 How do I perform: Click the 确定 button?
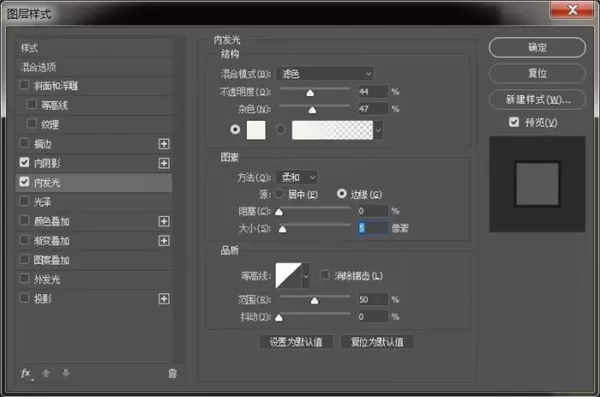(x=537, y=48)
